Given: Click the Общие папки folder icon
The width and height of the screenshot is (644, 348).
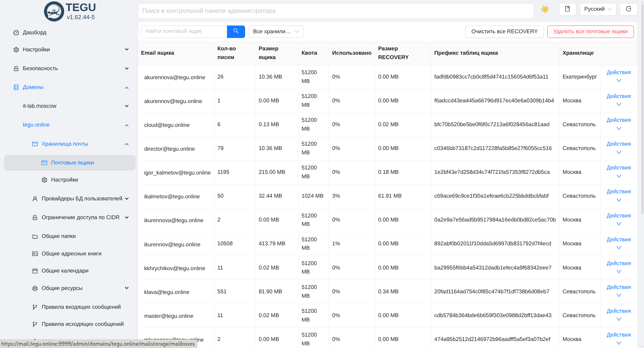Looking at the screenshot, I should pyautogui.click(x=35, y=237).
